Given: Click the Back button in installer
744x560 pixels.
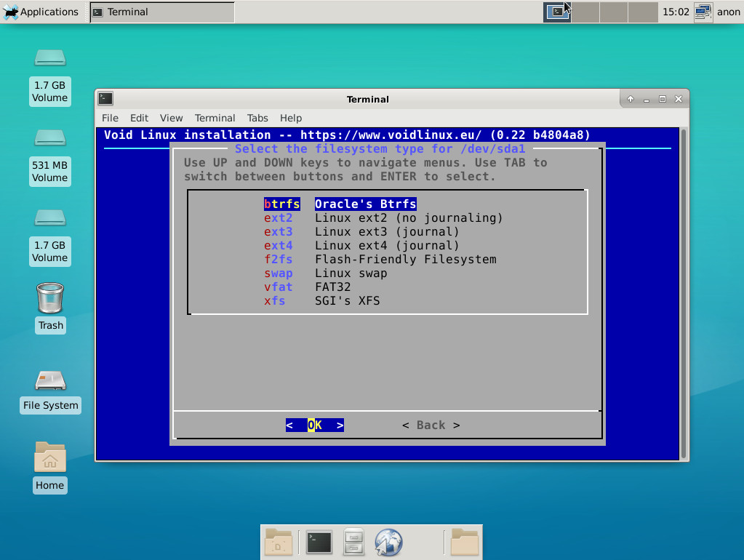Looking at the screenshot, I should point(431,425).
